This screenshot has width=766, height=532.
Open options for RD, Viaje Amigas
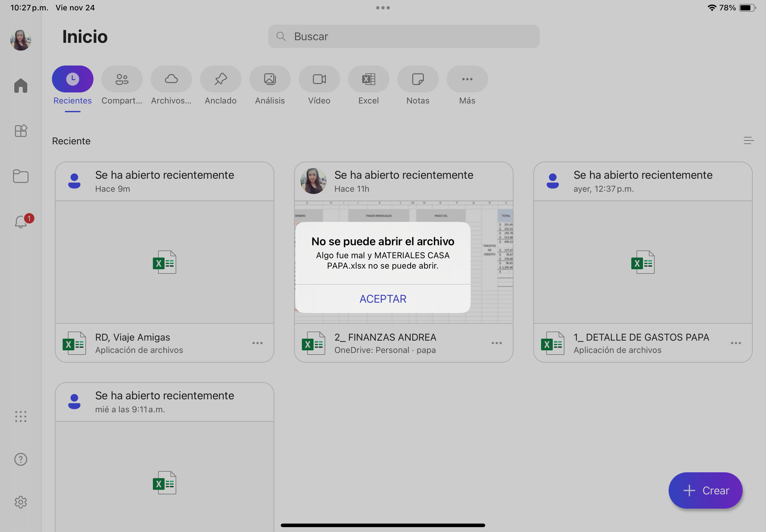257,343
